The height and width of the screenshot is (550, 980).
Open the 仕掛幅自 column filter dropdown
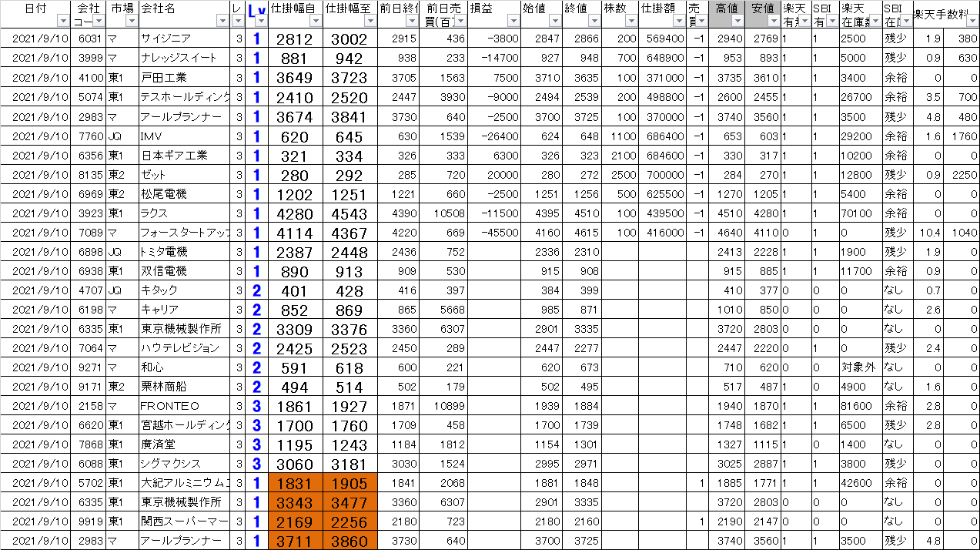click(x=315, y=22)
